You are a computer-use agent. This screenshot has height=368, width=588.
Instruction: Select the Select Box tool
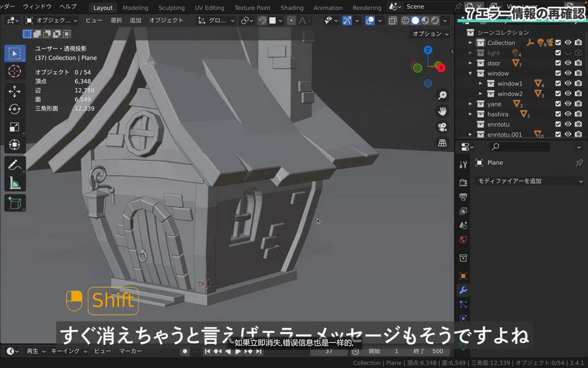coord(15,54)
